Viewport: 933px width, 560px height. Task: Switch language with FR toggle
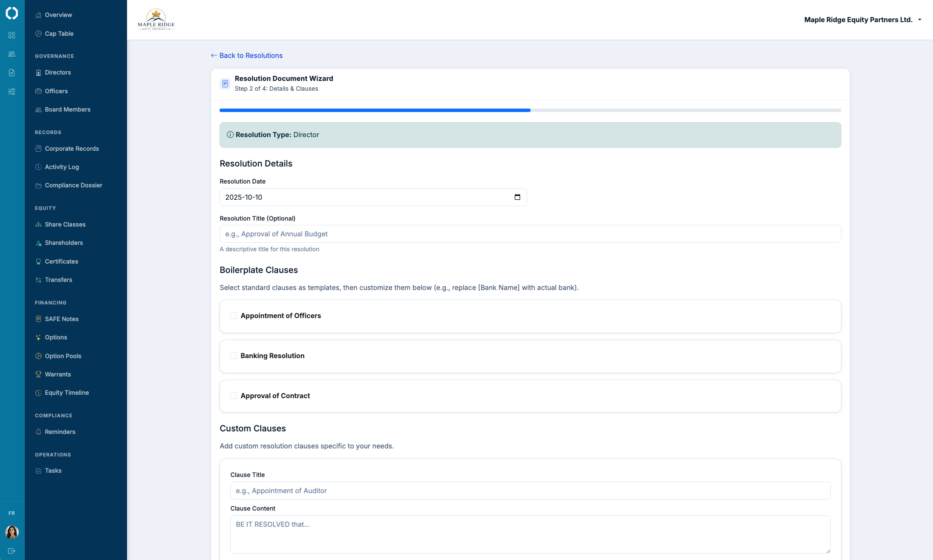point(12,513)
